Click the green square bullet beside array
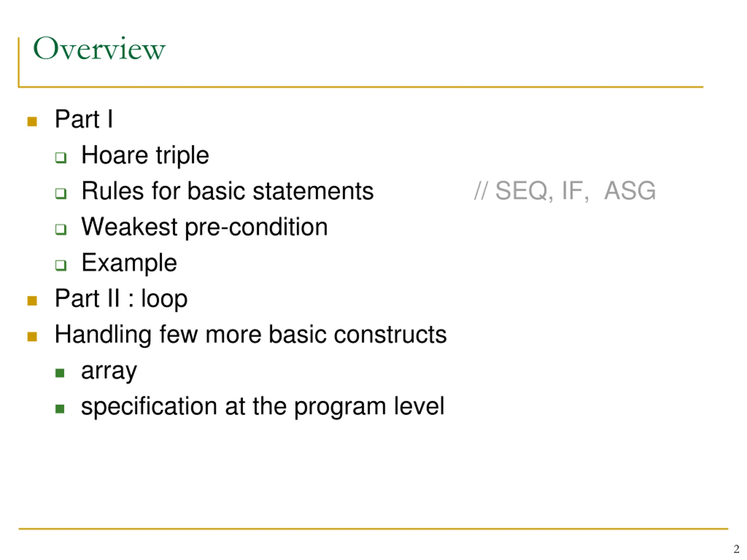The height and width of the screenshot is (560, 747). click(x=60, y=373)
